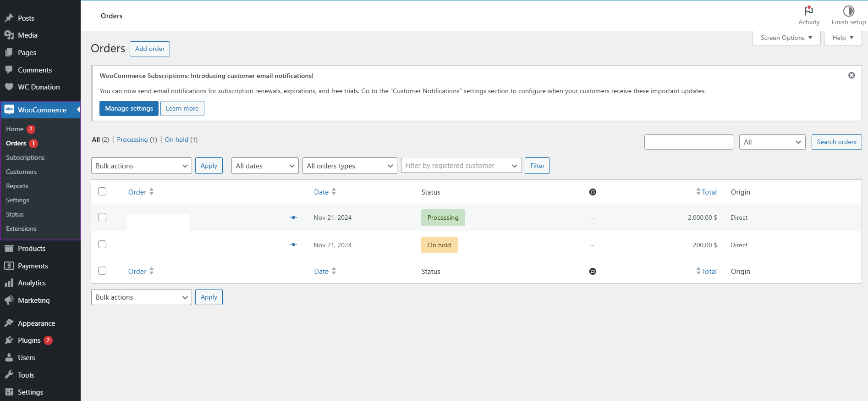Tick the select-all checkbox in table footer

pyautogui.click(x=102, y=271)
